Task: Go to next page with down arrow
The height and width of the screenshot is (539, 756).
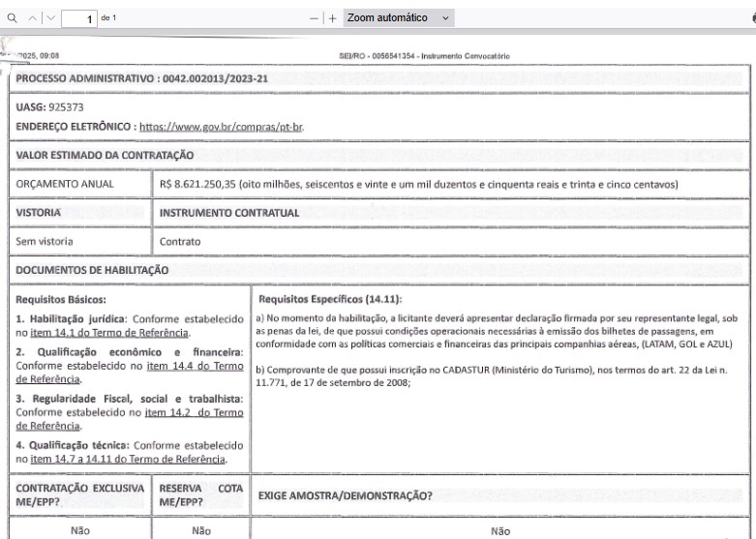Action: tap(53, 18)
